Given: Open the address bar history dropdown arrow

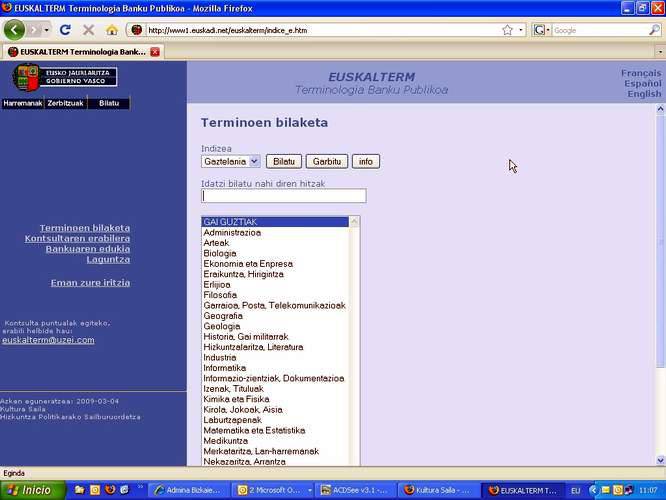Looking at the screenshot, I should (521, 30).
